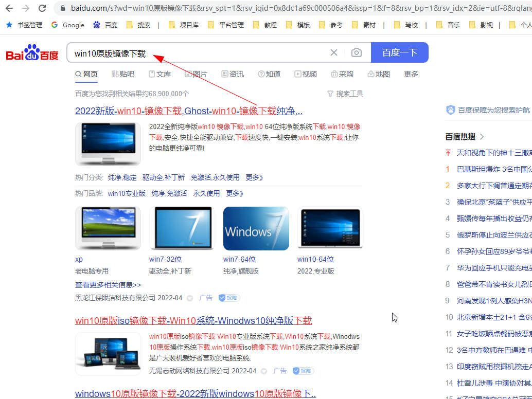Click the xp thumbnail image
This screenshot has height=399, width=532.
pos(108,228)
